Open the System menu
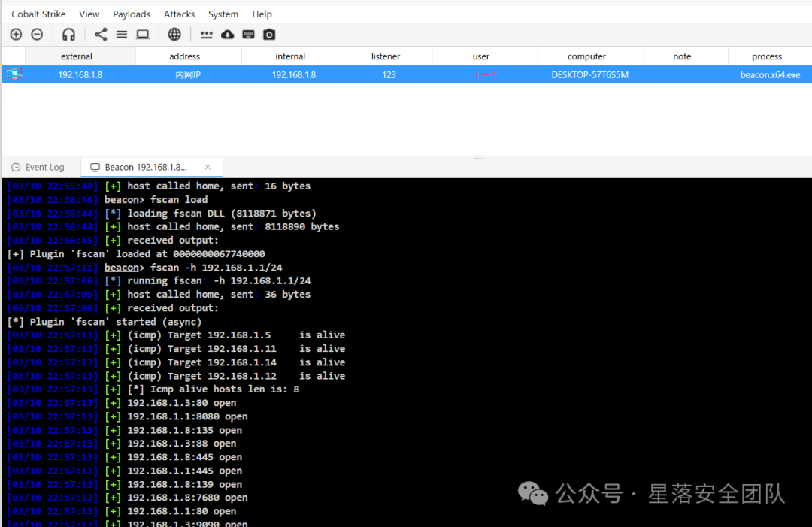The height and width of the screenshot is (527, 812). [223, 14]
